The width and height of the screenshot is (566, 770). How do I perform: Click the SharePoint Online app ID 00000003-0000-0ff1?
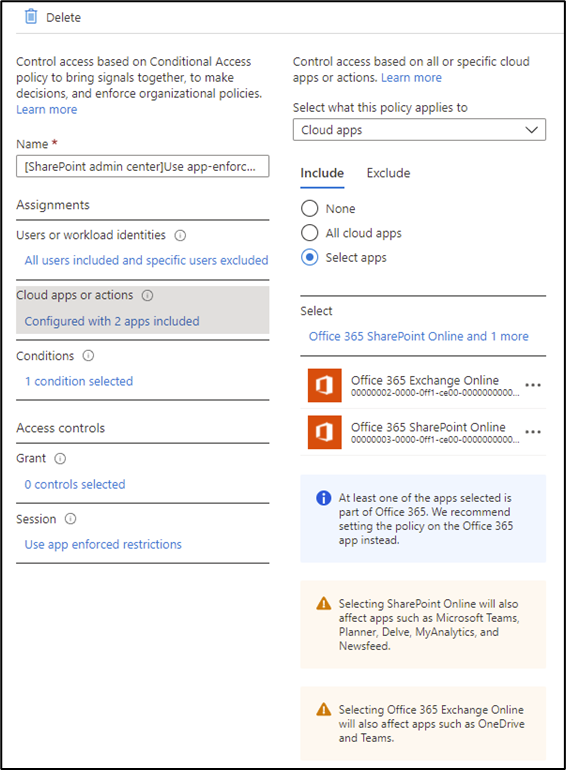pos(435,440)
